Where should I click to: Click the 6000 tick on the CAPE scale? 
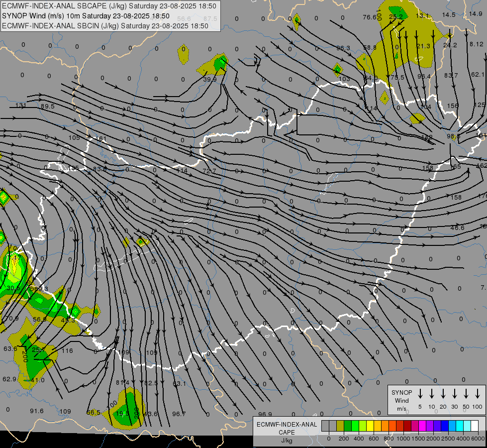478,439
